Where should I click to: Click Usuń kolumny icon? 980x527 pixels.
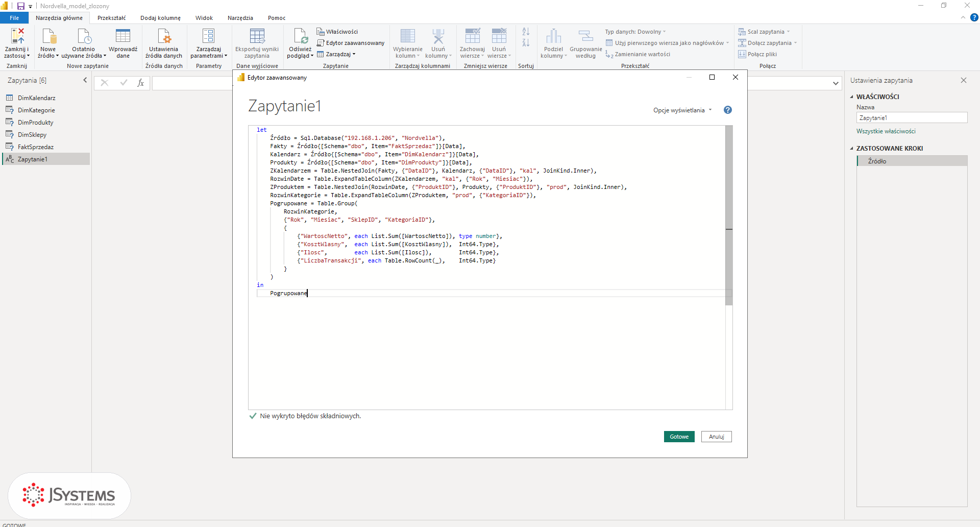pos(438,36)
